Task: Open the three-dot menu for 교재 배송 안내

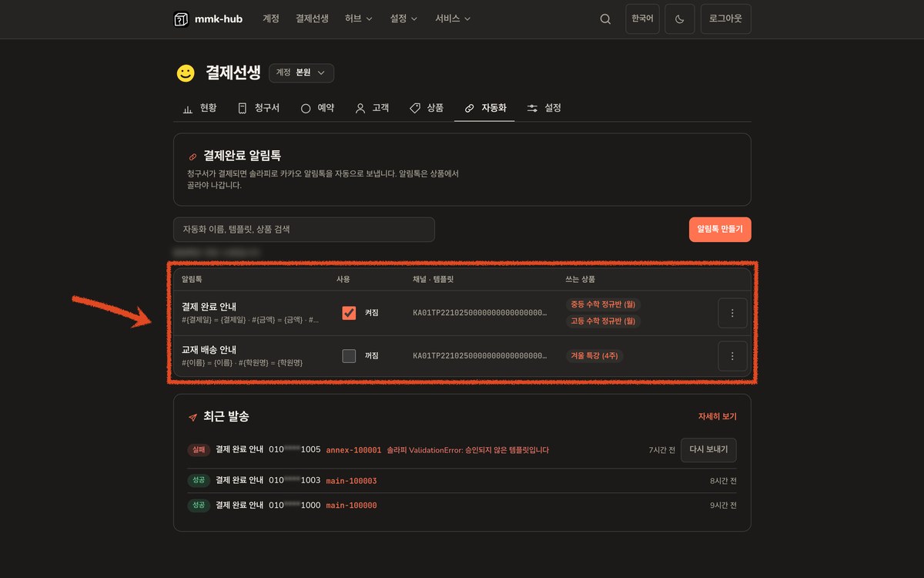Action: (x=732, y=356)
